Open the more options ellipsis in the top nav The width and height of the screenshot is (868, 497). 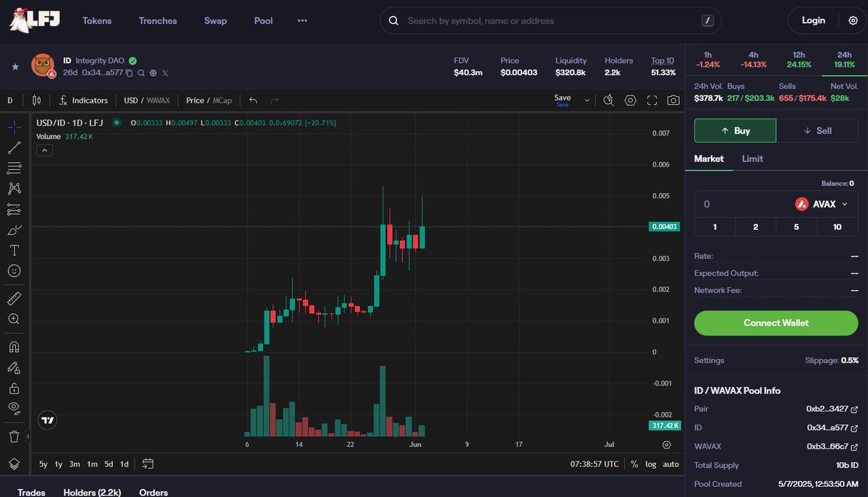302,20
